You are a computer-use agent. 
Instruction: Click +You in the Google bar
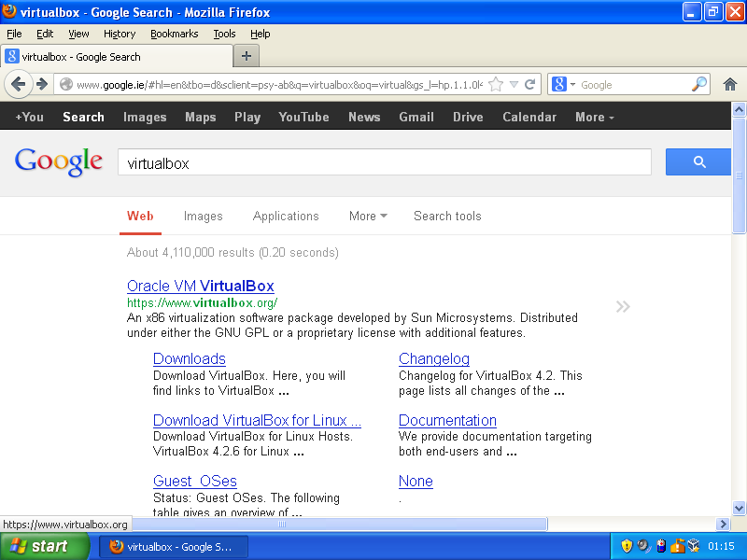click(29, 118)
